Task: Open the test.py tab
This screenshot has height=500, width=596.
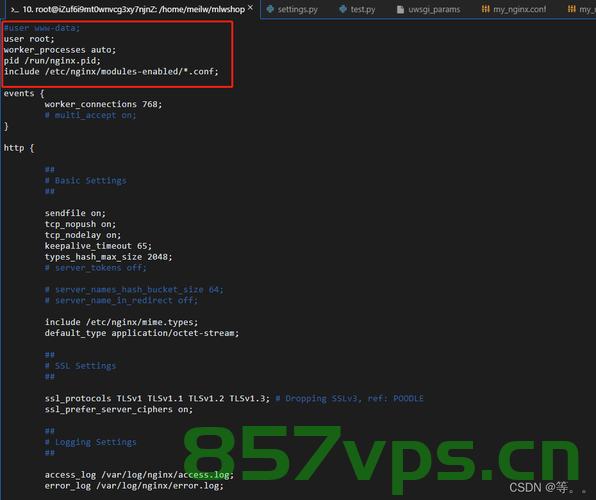Action: [x=357, y=9]
